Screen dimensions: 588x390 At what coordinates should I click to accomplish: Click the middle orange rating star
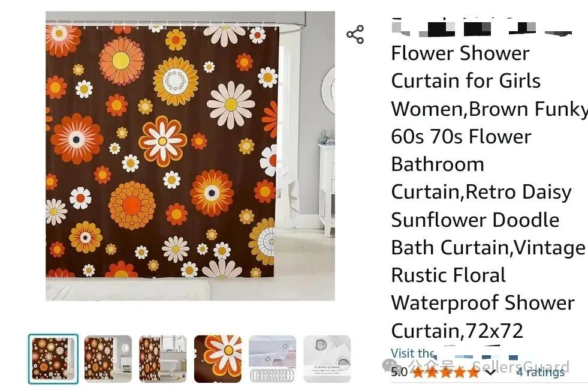[x=445, y=372]
